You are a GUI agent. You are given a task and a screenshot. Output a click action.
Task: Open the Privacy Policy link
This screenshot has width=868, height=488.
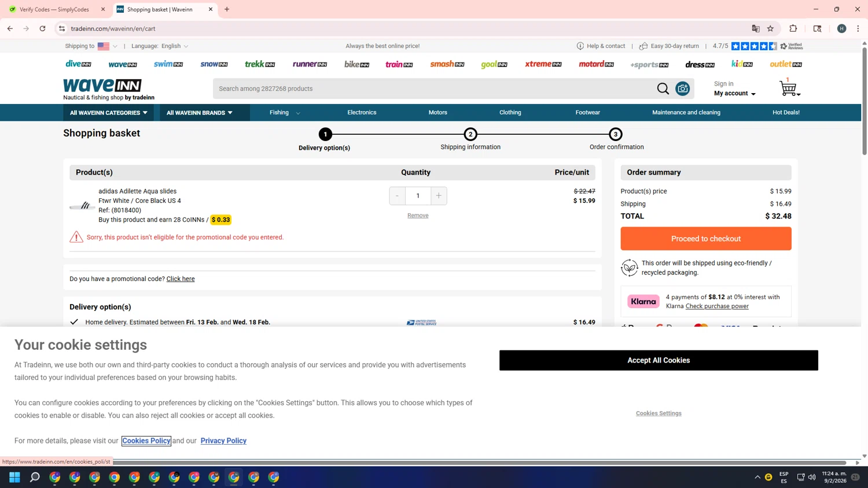[x=223, y=441]
